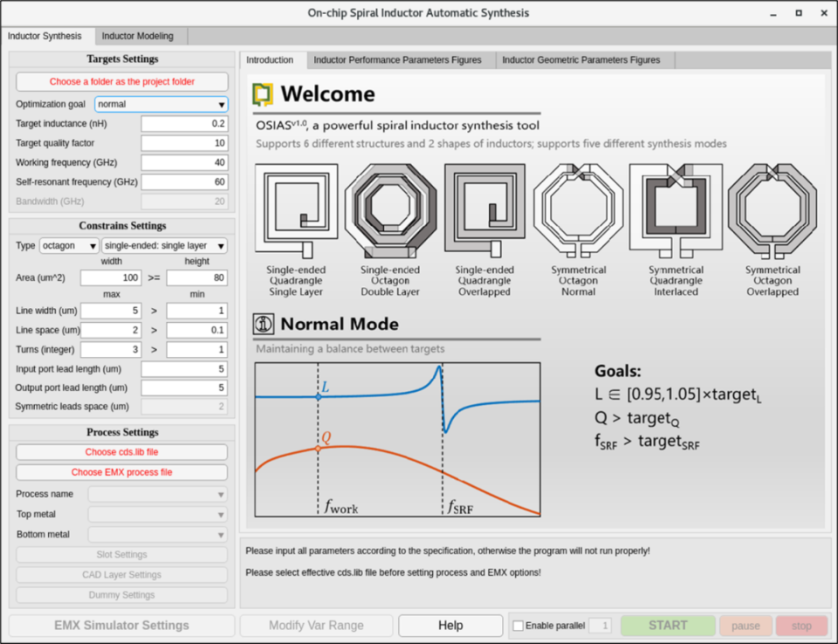Screen dimensions: 838x644
Task: Click Choose a folder as the project folder
Action: (121, 81)
